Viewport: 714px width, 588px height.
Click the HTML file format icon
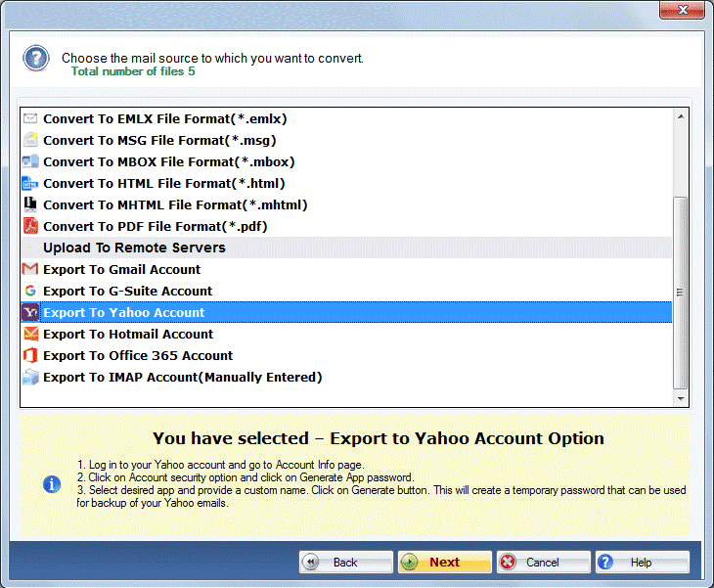tap(30, 183)
